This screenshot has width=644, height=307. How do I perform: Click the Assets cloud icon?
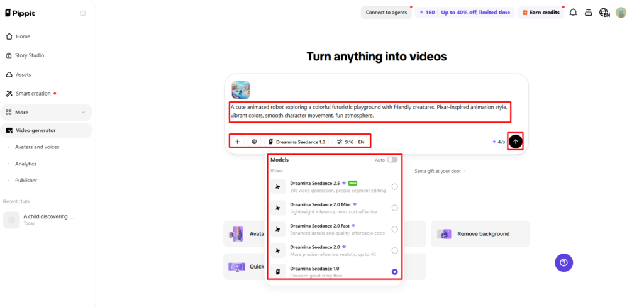[9, 74]
